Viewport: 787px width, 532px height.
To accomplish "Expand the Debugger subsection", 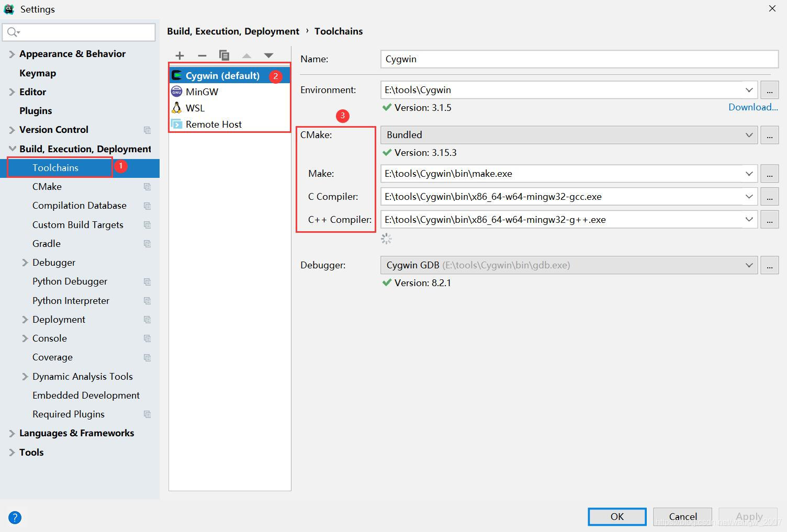I will click(25, 263).
